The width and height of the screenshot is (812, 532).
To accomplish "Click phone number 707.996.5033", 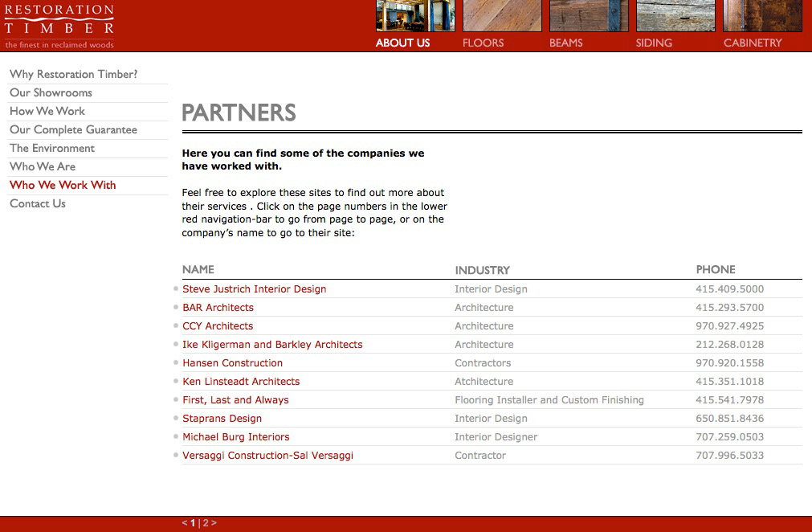I will tap(729, 456).
